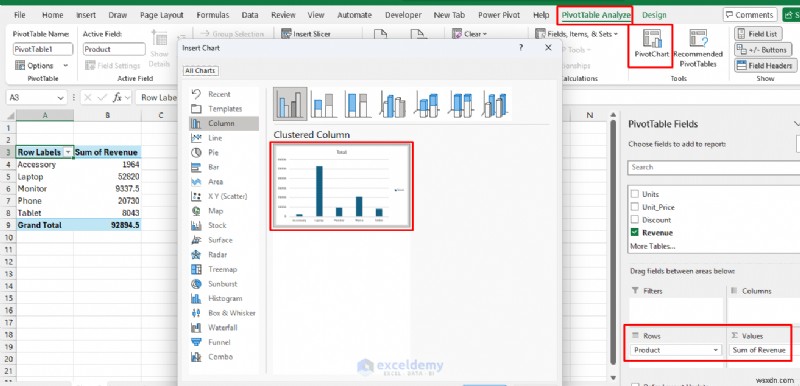
Task: Select the 3-D Clustered Column subtype icon
Action: 392,104
